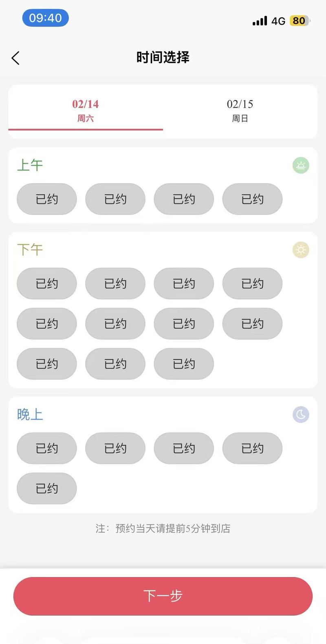Viewport: 326px width, 644px height.
Task: Tap the 4G network indicator
Action: tap(278, 21)
